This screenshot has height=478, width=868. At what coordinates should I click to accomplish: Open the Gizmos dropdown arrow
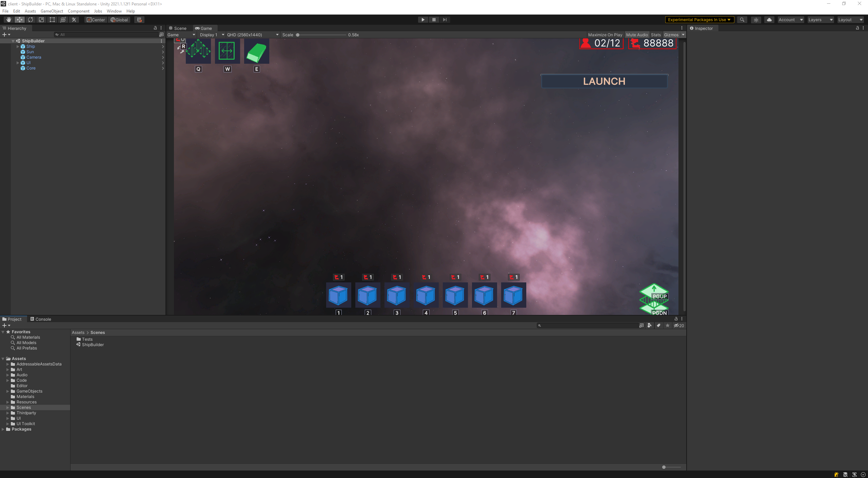pyautogui.click(x=683, y=35)
